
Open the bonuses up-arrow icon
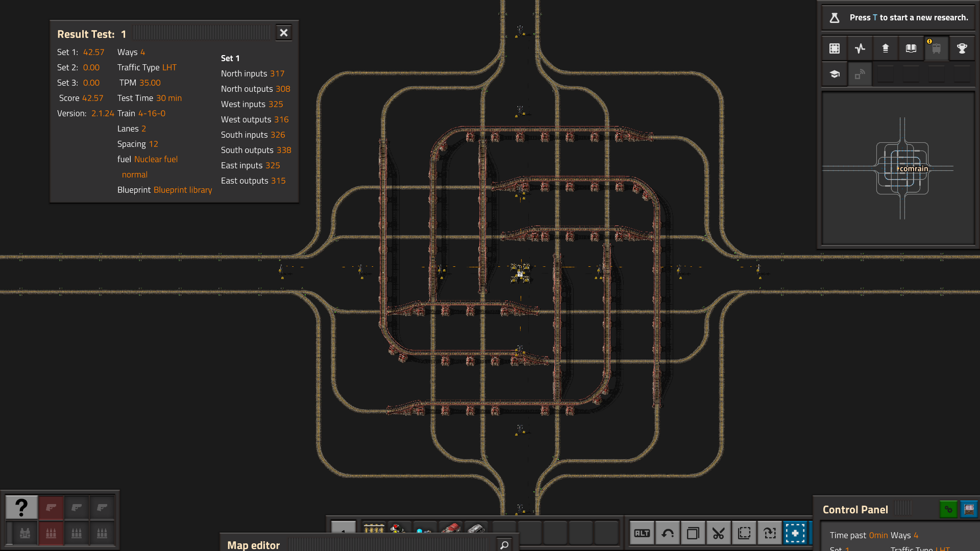tap(886, 48)
